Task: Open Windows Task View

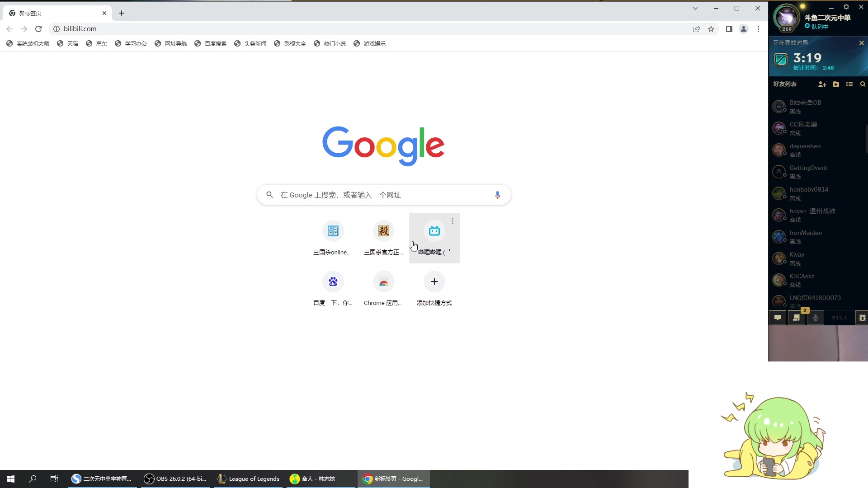Action: click(x=54, y=479)
